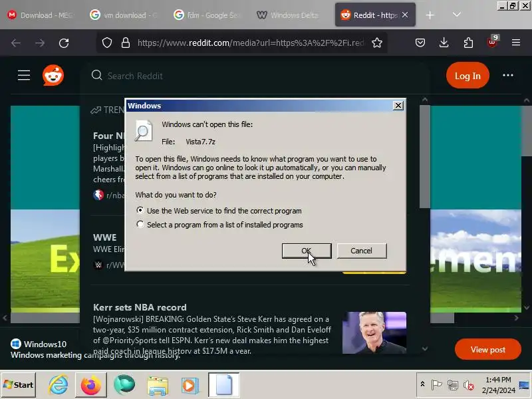Close the Windows dialog via X button

(x=398, y=106)
